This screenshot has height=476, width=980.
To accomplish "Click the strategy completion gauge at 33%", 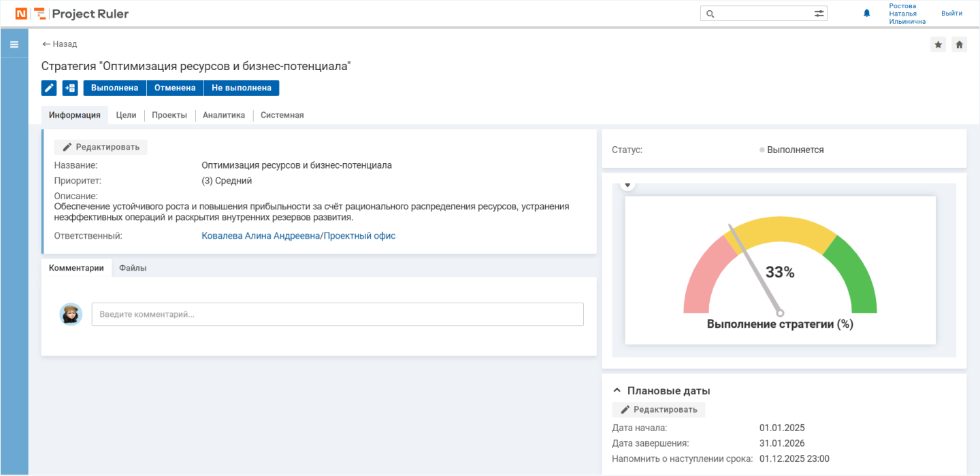I will click(780, 272).
